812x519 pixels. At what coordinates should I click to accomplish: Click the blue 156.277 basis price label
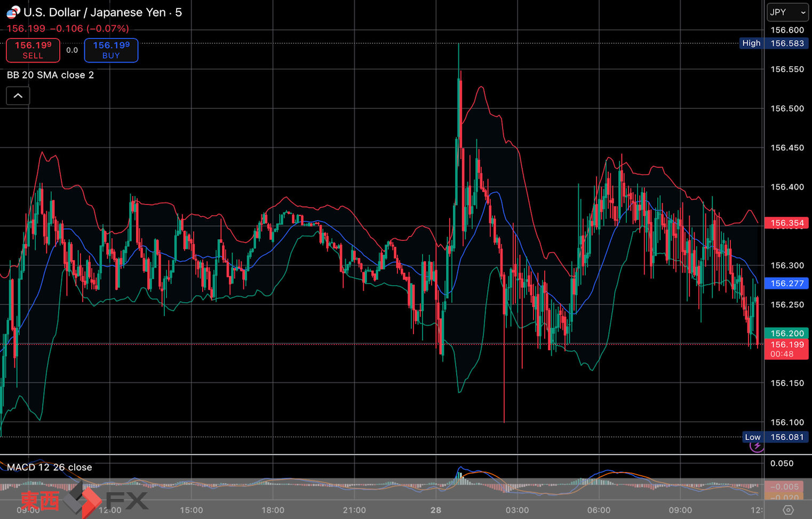[x=786, y=284]
